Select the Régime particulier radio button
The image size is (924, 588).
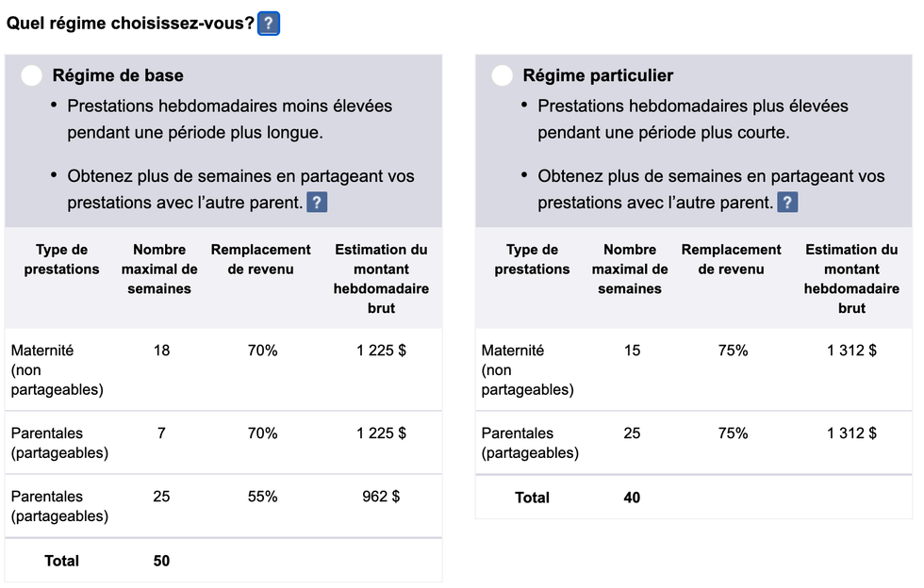click(x=502, y=74)
